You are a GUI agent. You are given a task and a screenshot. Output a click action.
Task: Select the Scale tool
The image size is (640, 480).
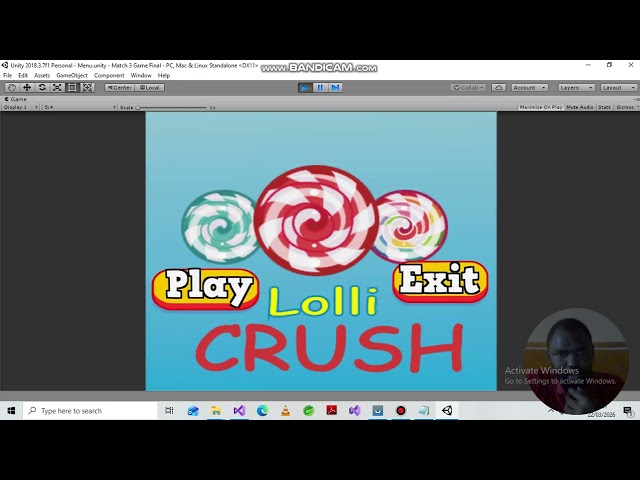[x=57, y=87]
